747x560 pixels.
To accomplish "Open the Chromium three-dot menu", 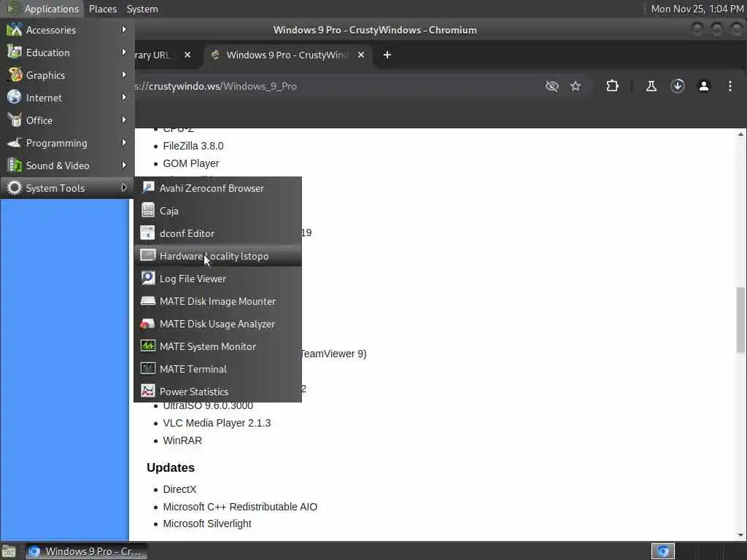I will click(729, 86).
